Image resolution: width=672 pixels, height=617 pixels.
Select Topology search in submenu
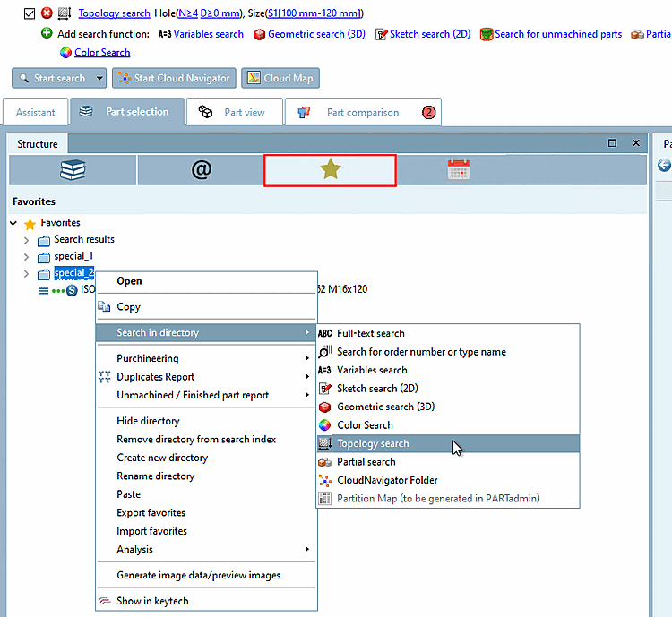coord(448,443)
